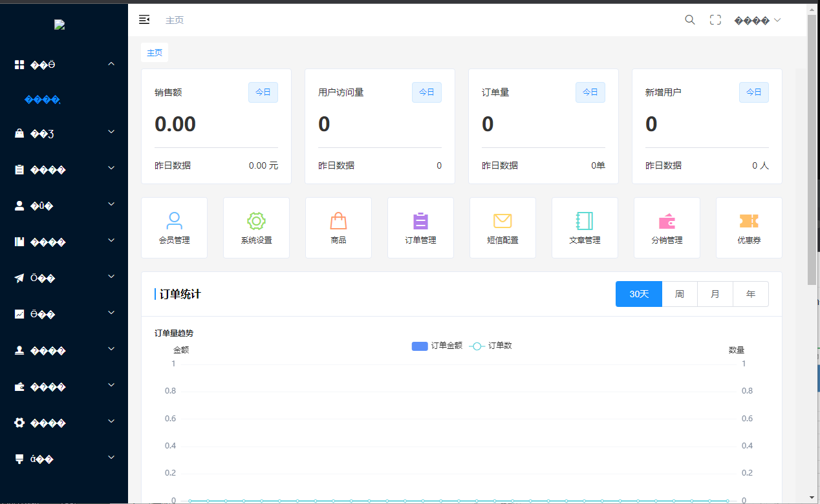This screenshot has width=820, height=504.
Task: Select the 30天 range tab
Action: coord(639,294)
